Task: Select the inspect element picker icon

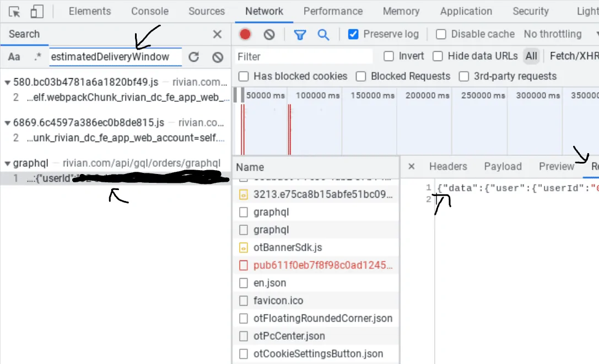Action: 14,12
